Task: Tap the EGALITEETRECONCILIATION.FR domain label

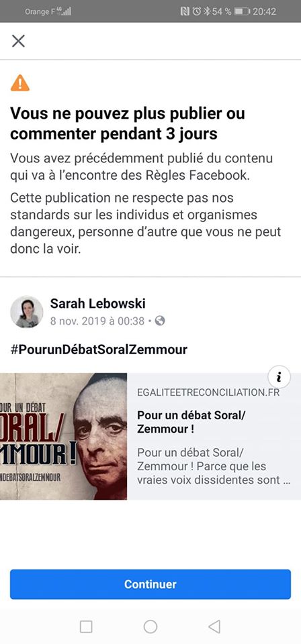Action: pos(208,392)
